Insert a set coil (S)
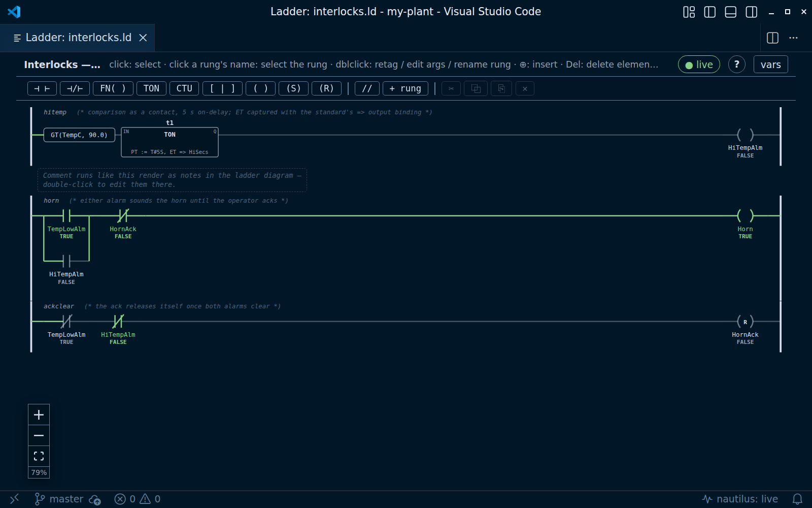 tap(293, 88)
